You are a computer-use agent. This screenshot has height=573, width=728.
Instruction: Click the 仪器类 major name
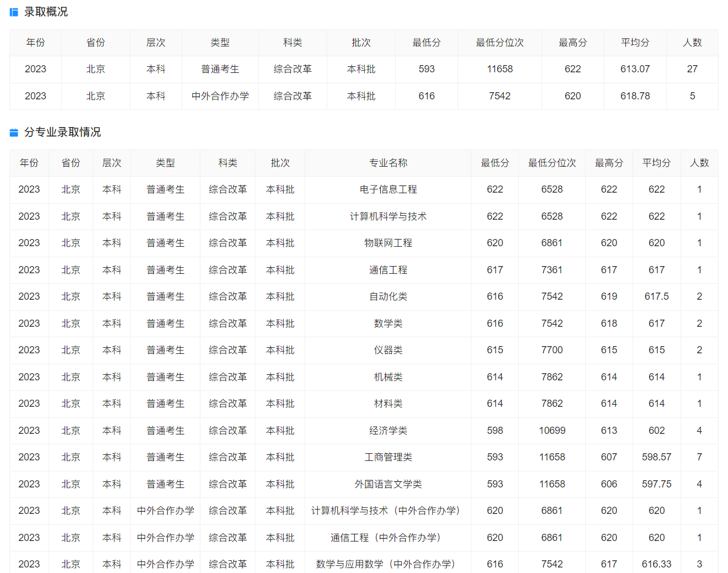click(388, 350)
